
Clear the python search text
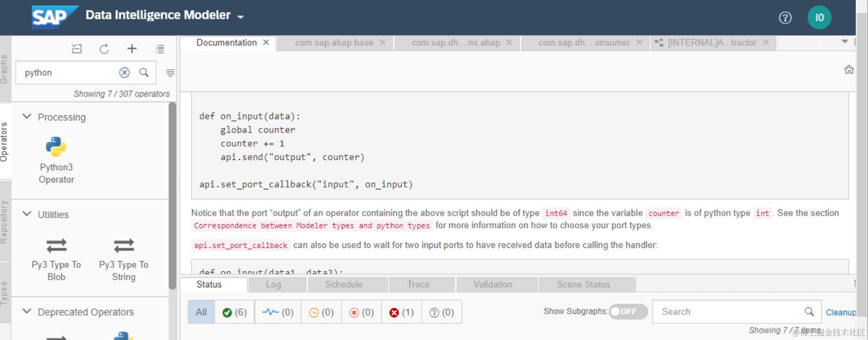[124, 73]
